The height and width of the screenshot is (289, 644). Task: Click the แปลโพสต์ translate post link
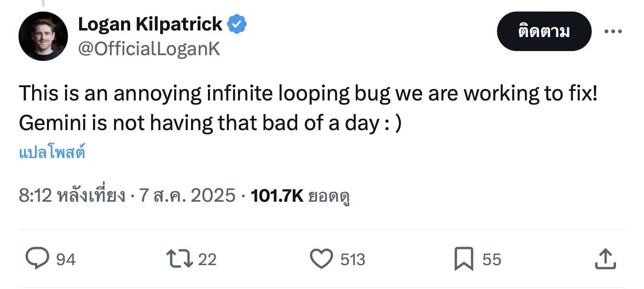click(x=52, y=153)
